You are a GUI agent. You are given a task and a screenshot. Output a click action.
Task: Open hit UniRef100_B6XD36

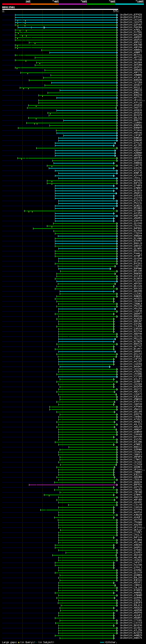click(x=131, y=625)
